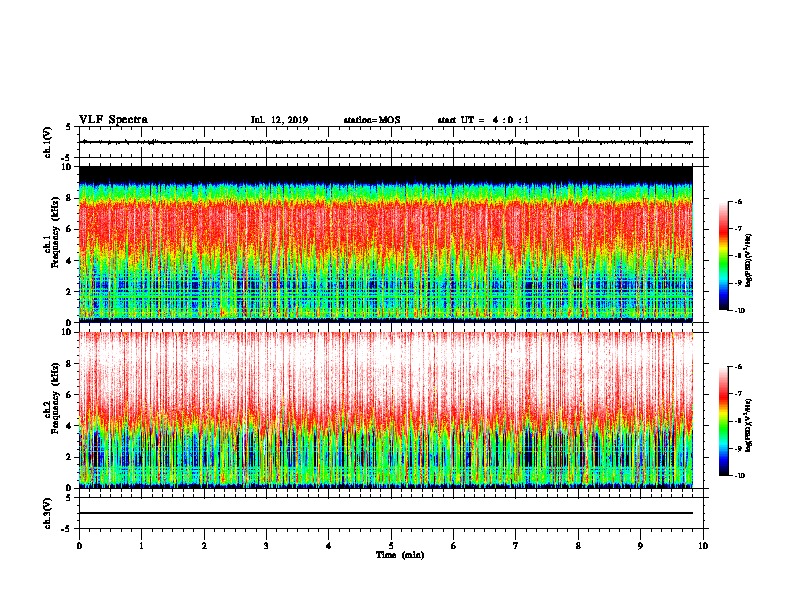Viewport: 792px width, 612px height.
Task: Click time axis tick label '6'
Action: pos(454,546)
